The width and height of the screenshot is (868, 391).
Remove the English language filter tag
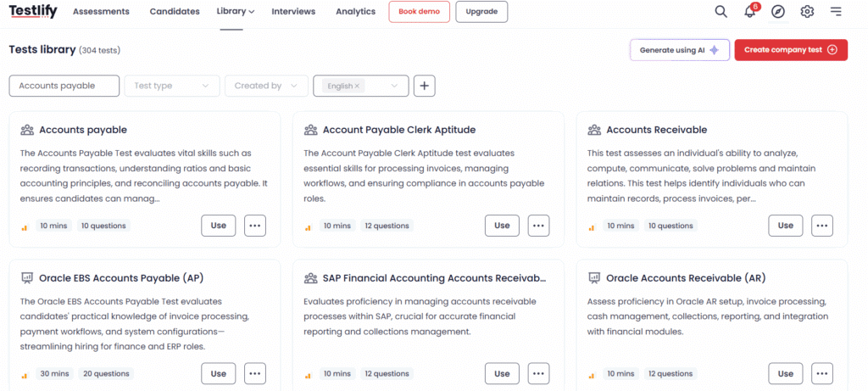pyautogui.click(x=357, y=86)
